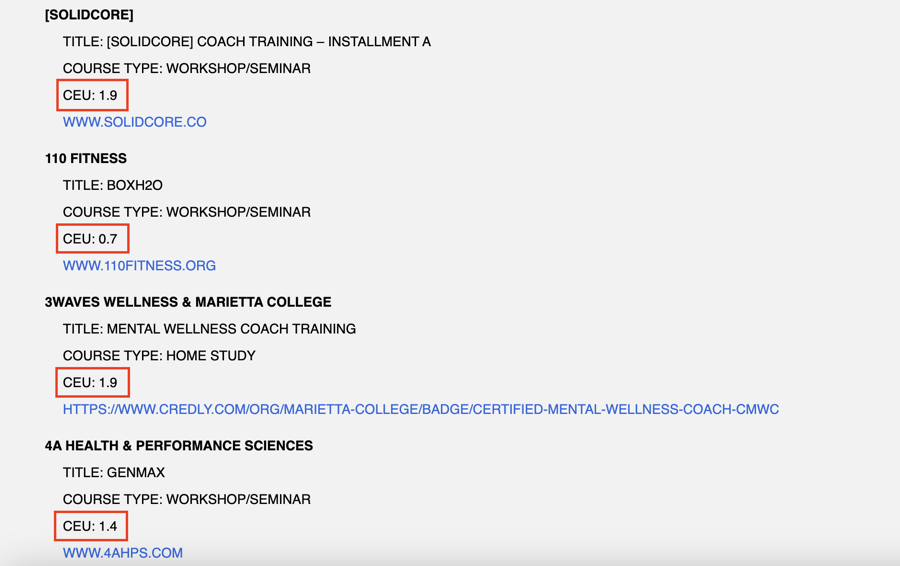Click the Mental Wellness Coach Training title

209,329
